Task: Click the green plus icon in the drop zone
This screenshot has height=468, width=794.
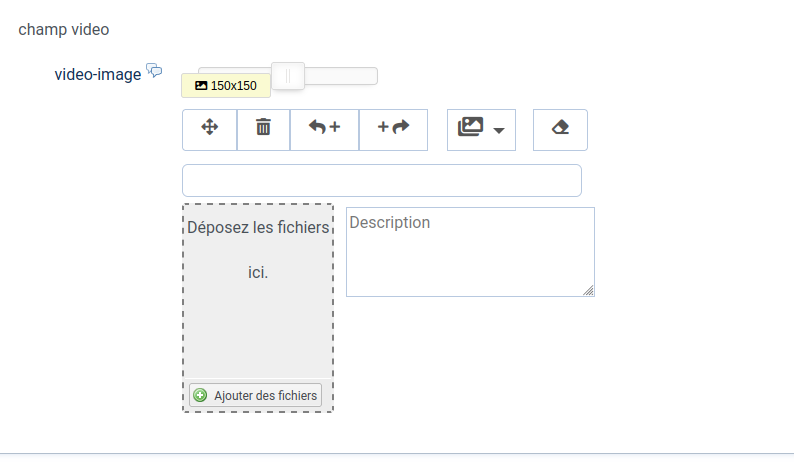Action: (201, 395)
